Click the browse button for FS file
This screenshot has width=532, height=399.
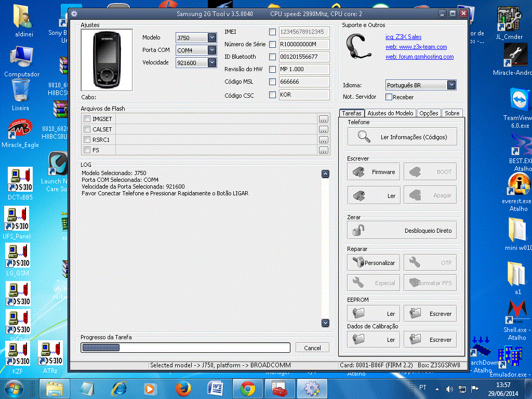coord(323,150)
